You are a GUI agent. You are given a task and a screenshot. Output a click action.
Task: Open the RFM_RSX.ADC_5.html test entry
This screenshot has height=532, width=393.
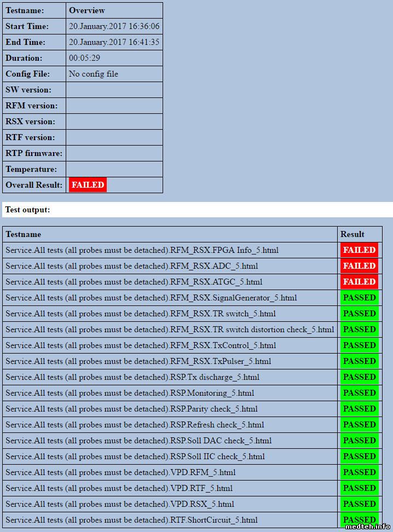pos(131,266)
